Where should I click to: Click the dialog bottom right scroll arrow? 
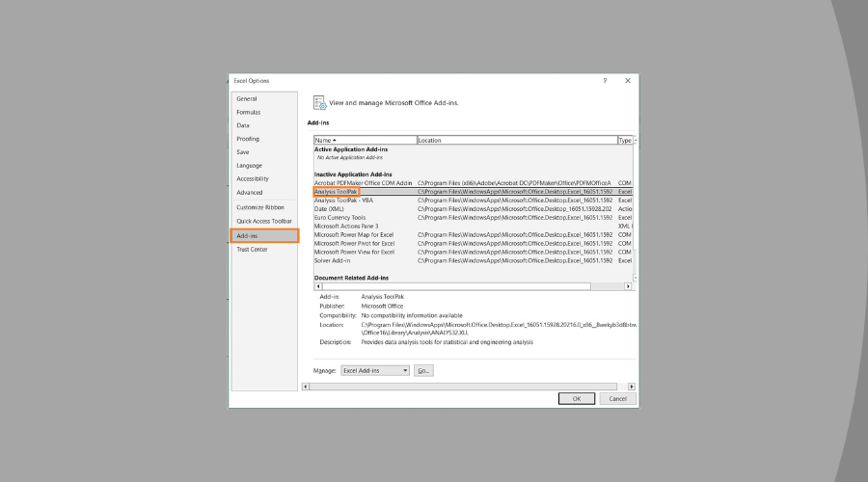pos(632,387)
